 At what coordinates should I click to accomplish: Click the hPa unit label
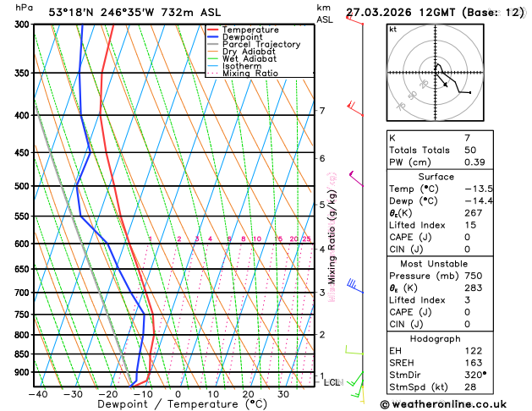pyautogui.click(x=24, y=8)
